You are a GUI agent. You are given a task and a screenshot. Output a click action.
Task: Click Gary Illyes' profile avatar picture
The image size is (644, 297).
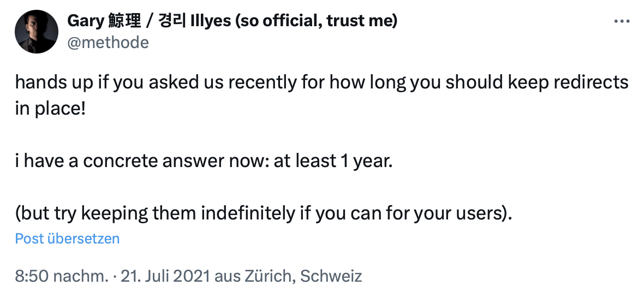[36, 32]
